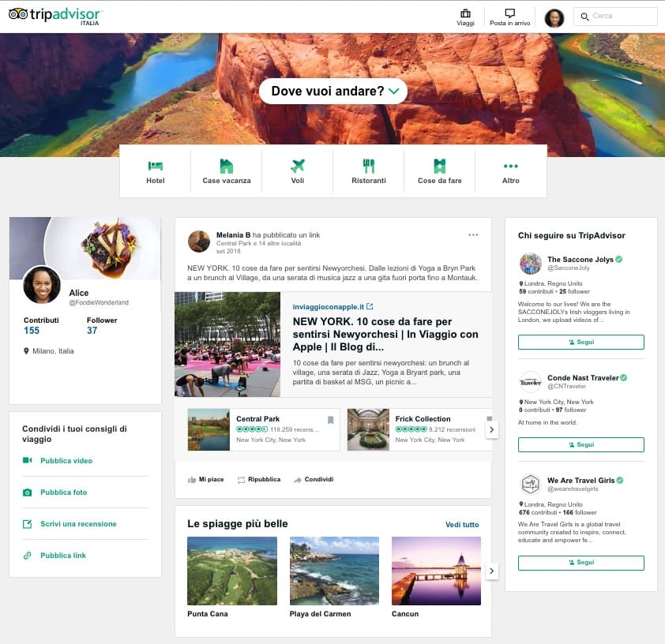665x644 pixels.
Task: Click the Pubblica link text
Action: (x=62, y=556)
